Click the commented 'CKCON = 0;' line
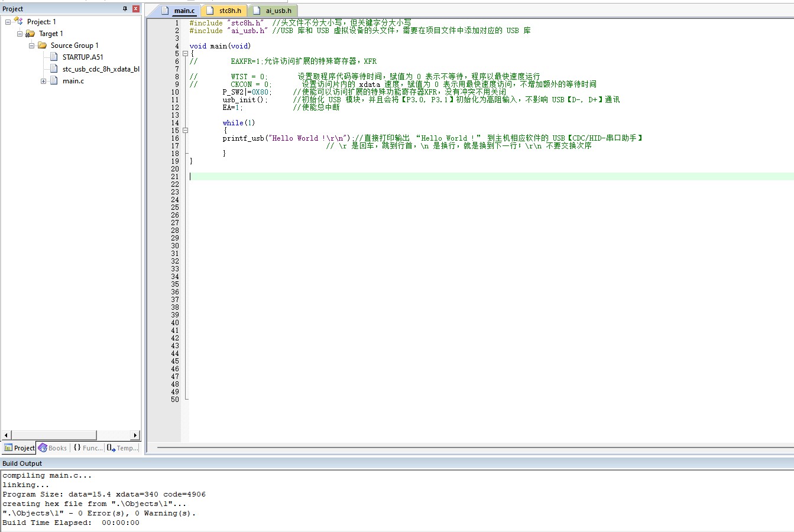Screen dimensions: 794x532 coord(393,85)
